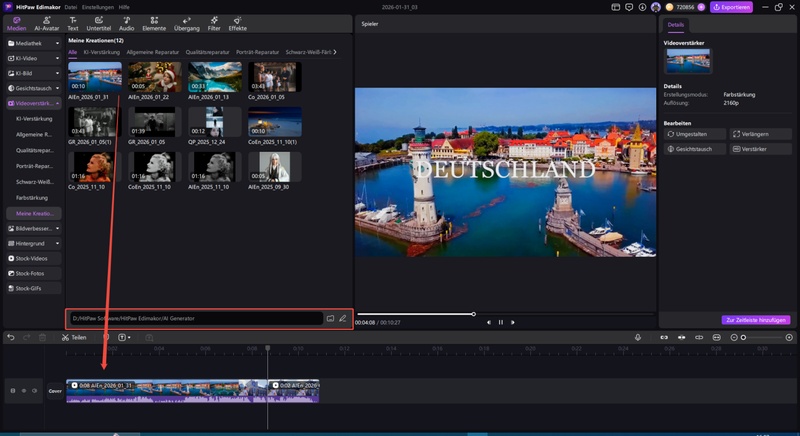Expand the Bildverbesserer sidebar section
The width and height of the screenshot is (800, 436).
[34, 228]
